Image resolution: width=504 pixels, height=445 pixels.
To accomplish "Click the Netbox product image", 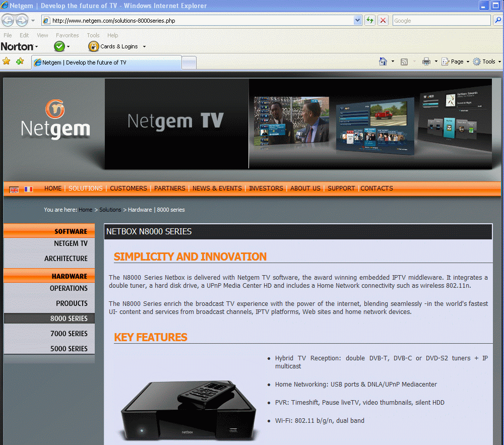I will pyautogui.click(x=188, y=411).
